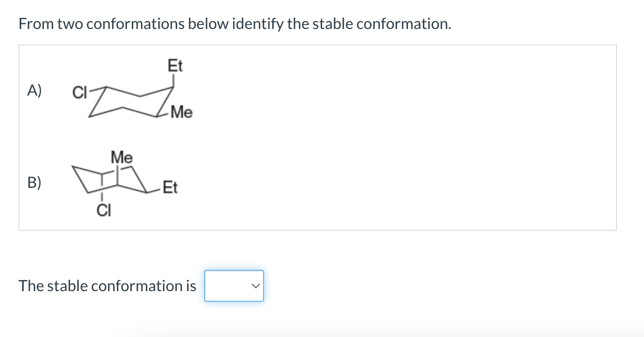Click the empty answer input field
This screenshot has height=337, width=644.
point(227,286)
